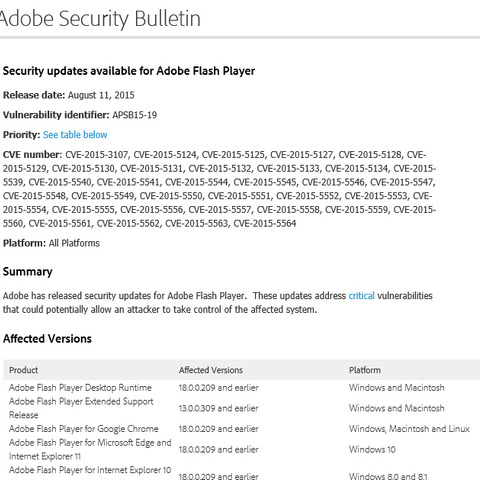Click the 'CVE-2015-3107' entry
The height and width of the screenshot is (480, 480).
[97, 155]
